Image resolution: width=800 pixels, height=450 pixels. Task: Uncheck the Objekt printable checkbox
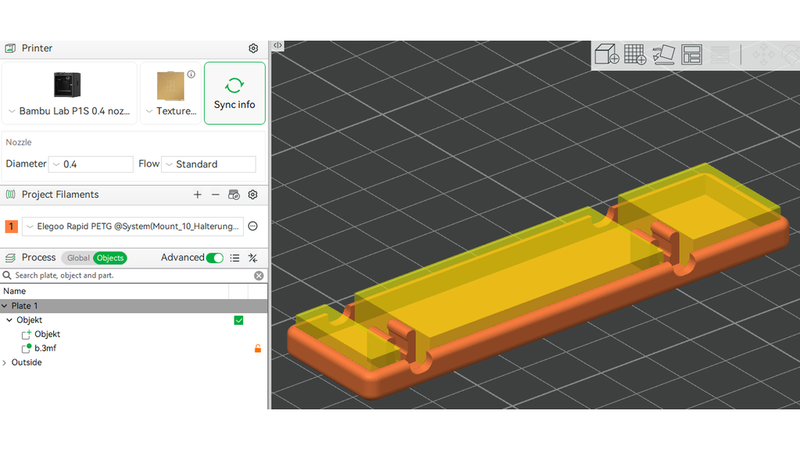coord(238,320)
